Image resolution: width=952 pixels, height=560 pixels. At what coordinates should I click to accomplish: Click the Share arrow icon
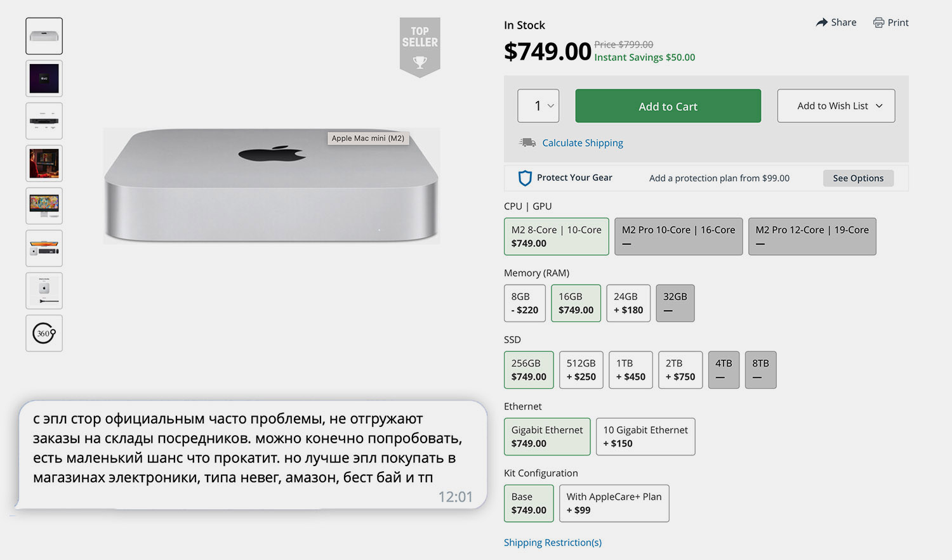[x=822, y=22]
